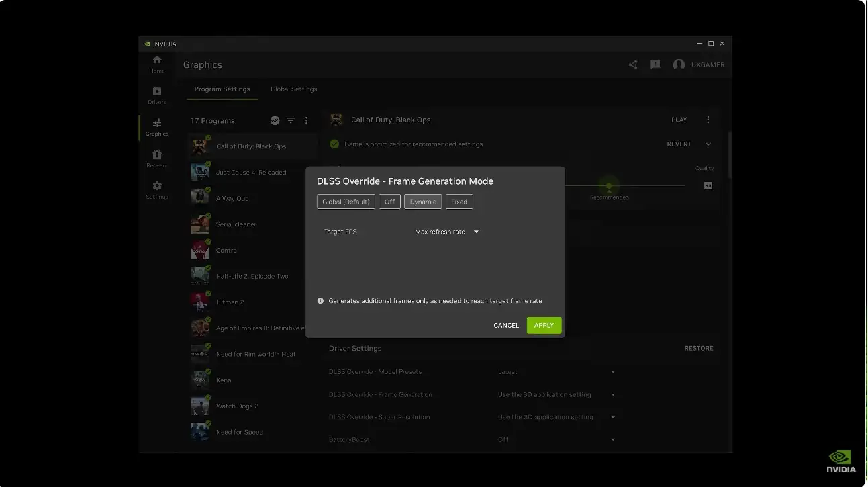Open the 17 Programs more-options menu
The width and height of the screenshot is (868, 487).
(x=307, y=120)
